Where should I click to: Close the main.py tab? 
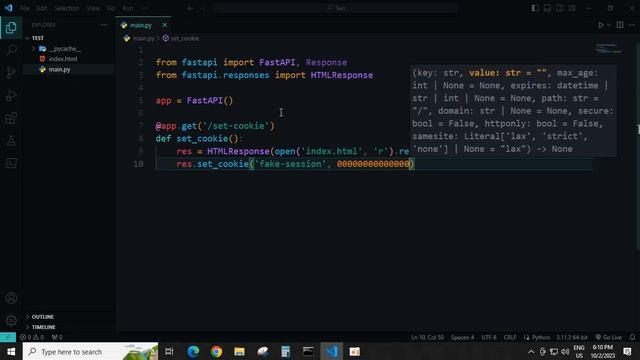coord(164,25)
